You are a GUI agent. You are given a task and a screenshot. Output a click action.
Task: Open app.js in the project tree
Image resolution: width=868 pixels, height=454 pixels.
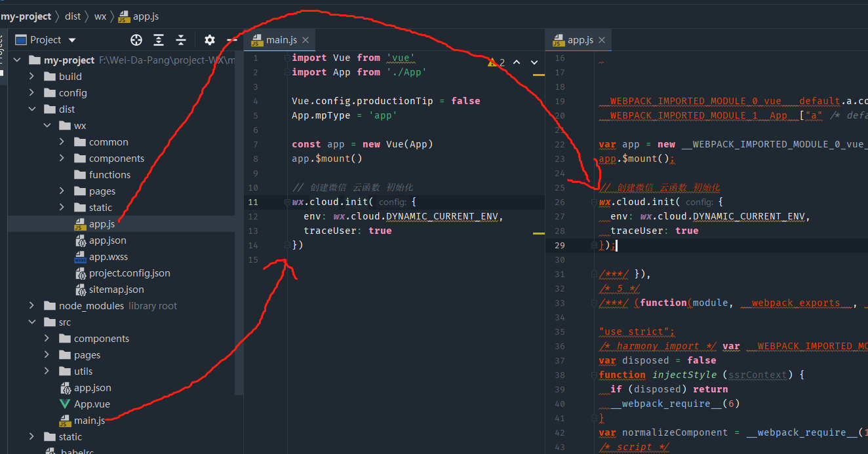pyautogui.click(x=102, y=224)
